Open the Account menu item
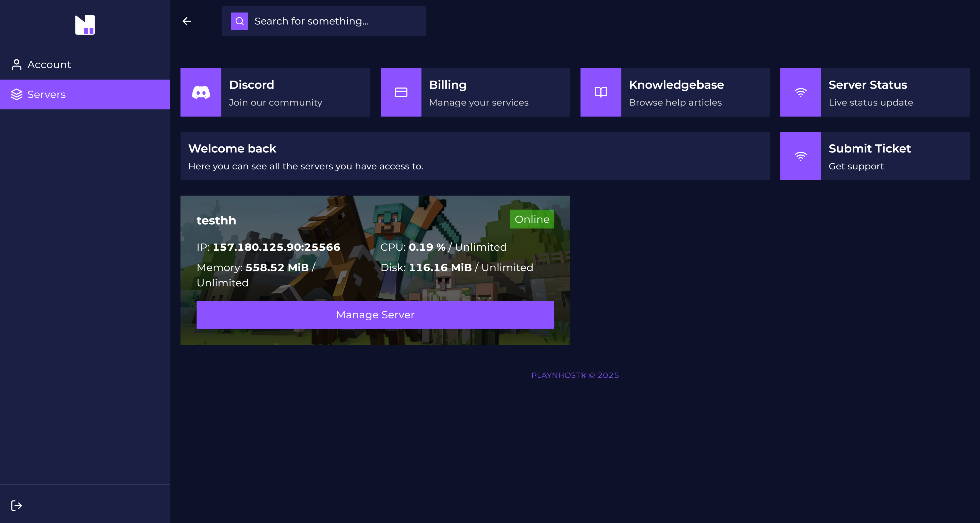The width and height of the screenshot is (980, 523). tap(85, 65)
